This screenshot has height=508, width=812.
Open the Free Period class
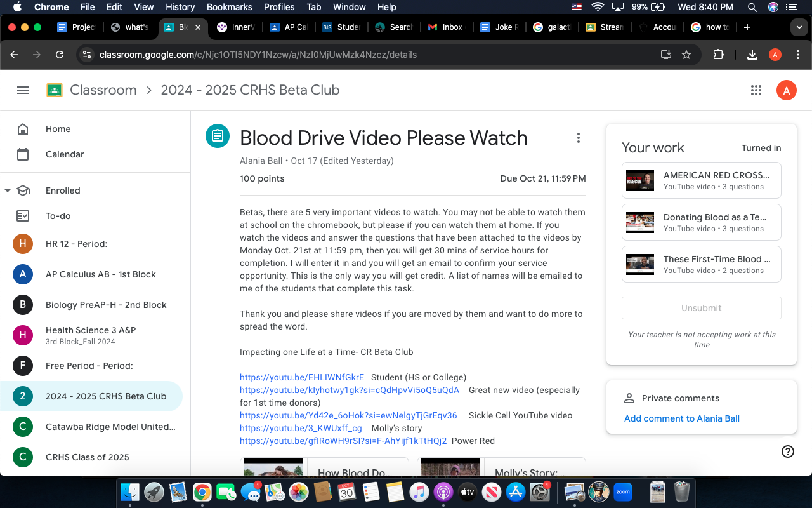pyautogui.click(x=91, y=366)
